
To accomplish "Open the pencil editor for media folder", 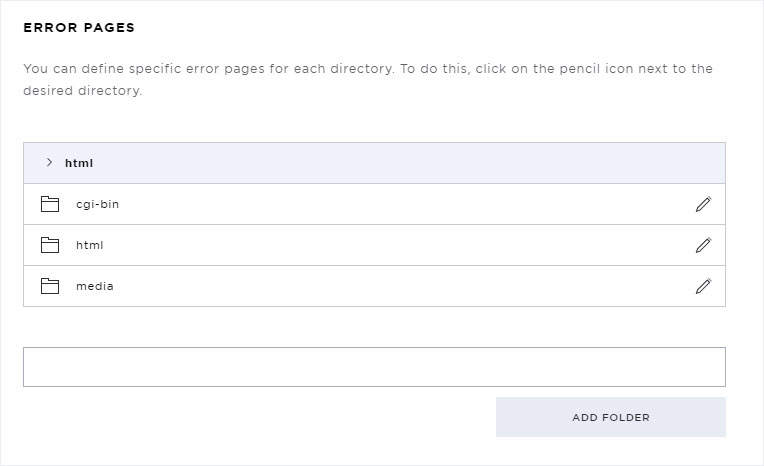I will (703, 286).
